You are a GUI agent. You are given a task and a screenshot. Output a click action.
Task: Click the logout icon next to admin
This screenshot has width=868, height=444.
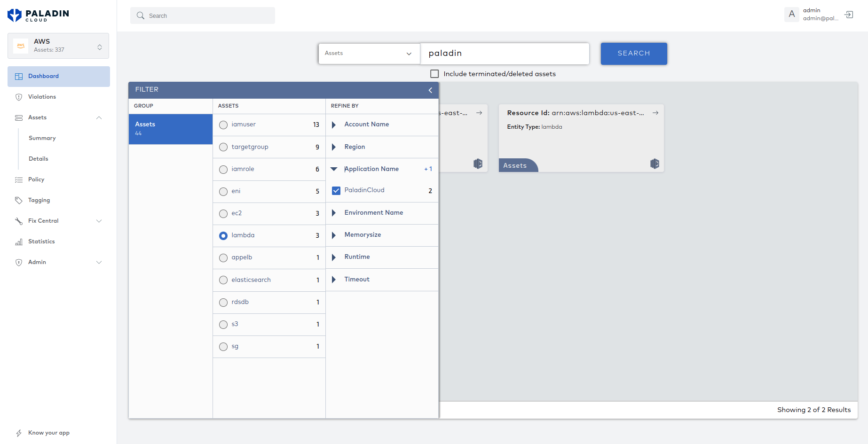849,15
